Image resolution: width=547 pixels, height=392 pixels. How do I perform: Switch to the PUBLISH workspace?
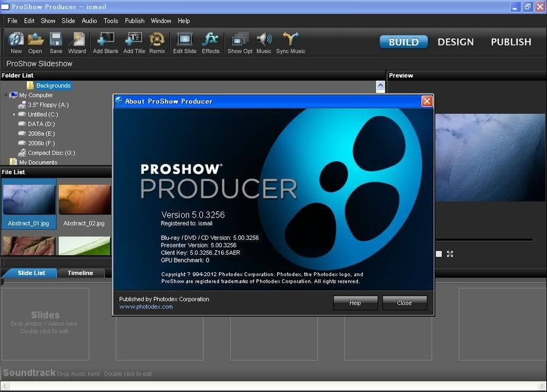click(511, 42)
